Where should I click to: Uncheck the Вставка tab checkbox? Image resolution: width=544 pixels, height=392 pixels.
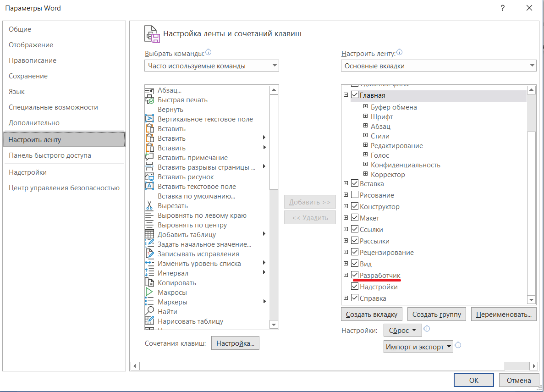pyautogui.click(x=355, y=183)
